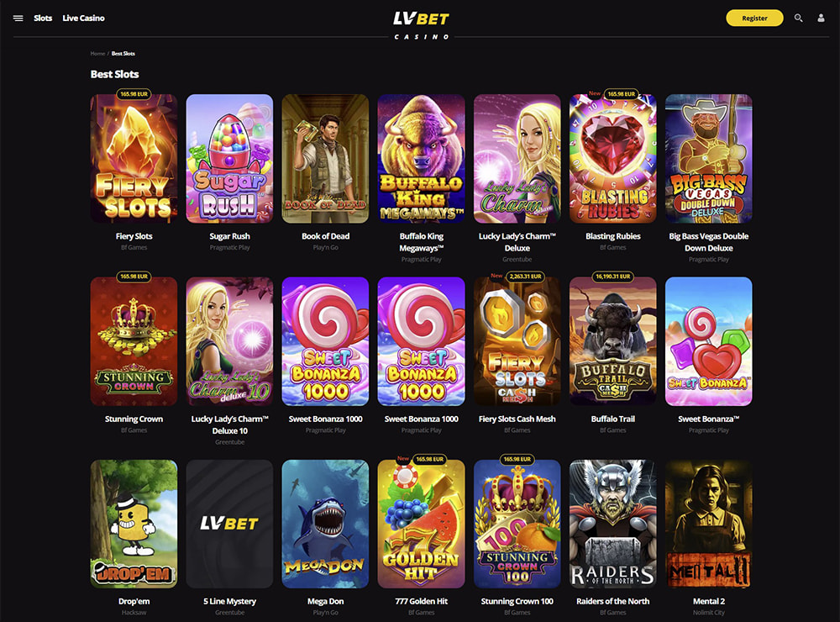The width and height of the screenshot is (840, 622).
Task: Go to Home breadcrumb link
Action: (x=97, y=54)
